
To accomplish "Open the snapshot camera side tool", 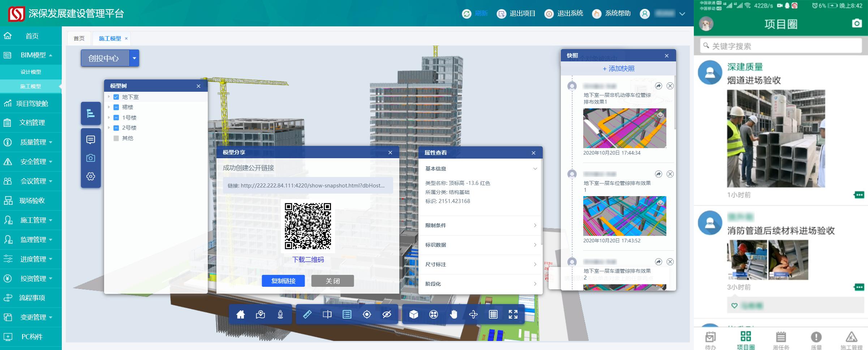I will click(91, 158).
